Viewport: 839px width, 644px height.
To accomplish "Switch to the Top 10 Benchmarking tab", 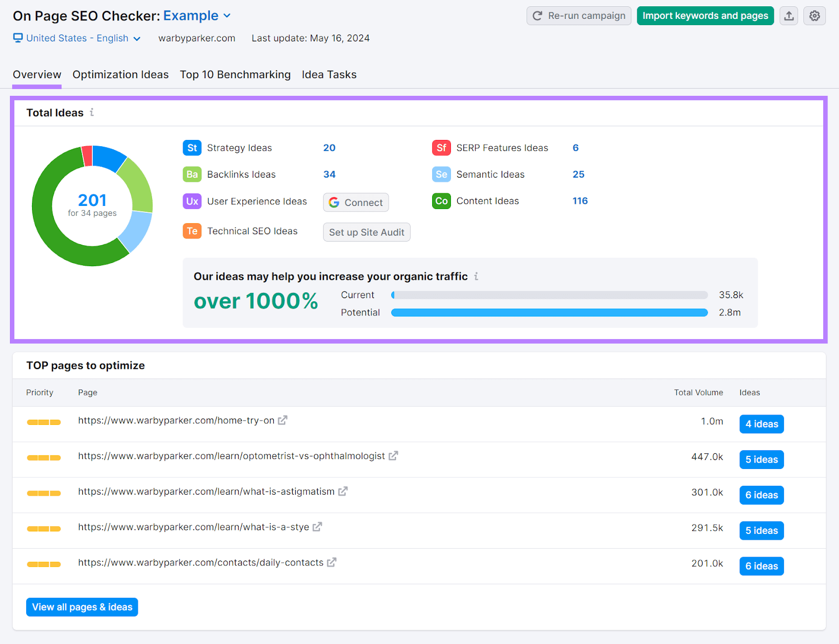I will pyautogui.click(x=235, y=74).
